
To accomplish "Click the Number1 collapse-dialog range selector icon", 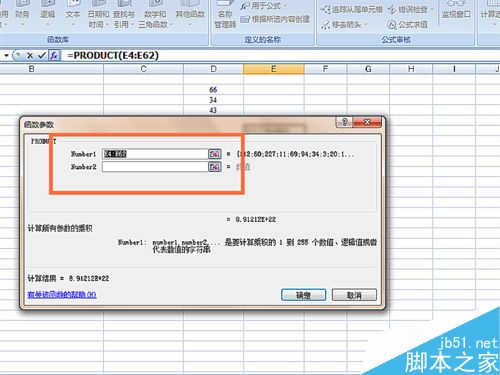I will [215, 154].
